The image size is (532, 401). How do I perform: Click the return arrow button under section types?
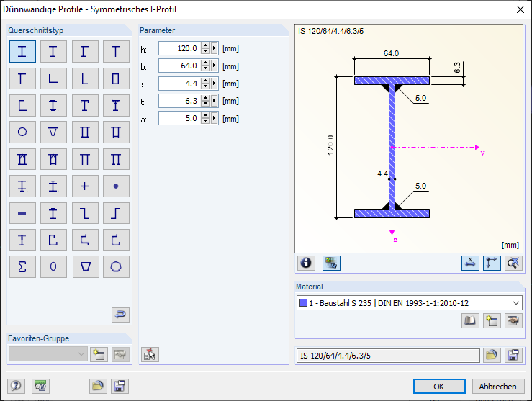pyautogui.click(x=120, y=315)
